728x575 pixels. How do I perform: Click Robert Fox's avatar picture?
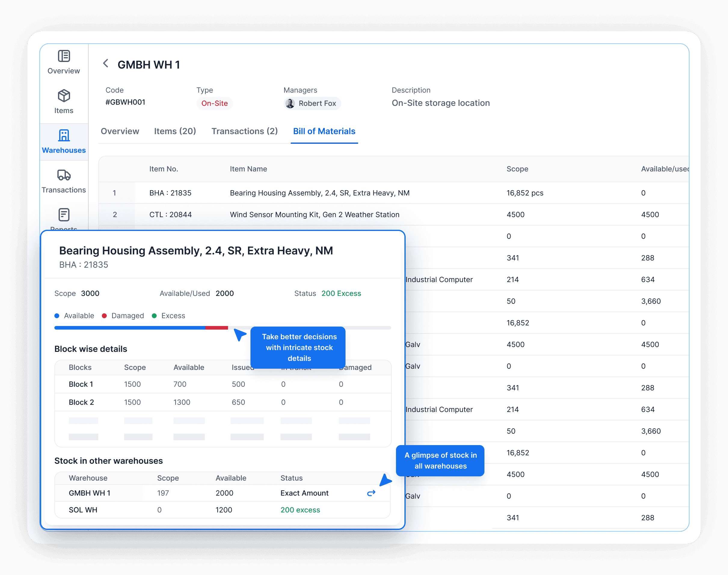290,103
